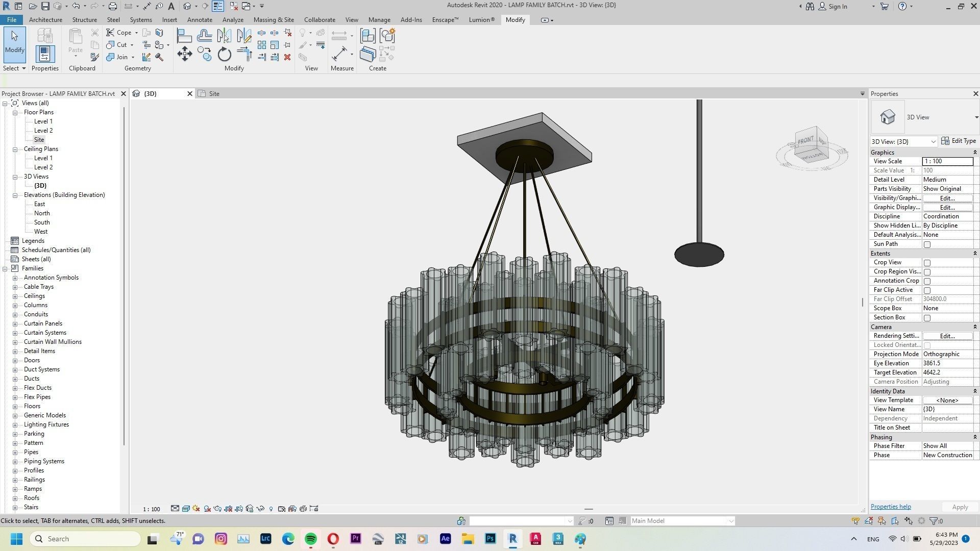Select the Rotate tool
Viewport: 980px width, 551px height.
click(224, 54)
